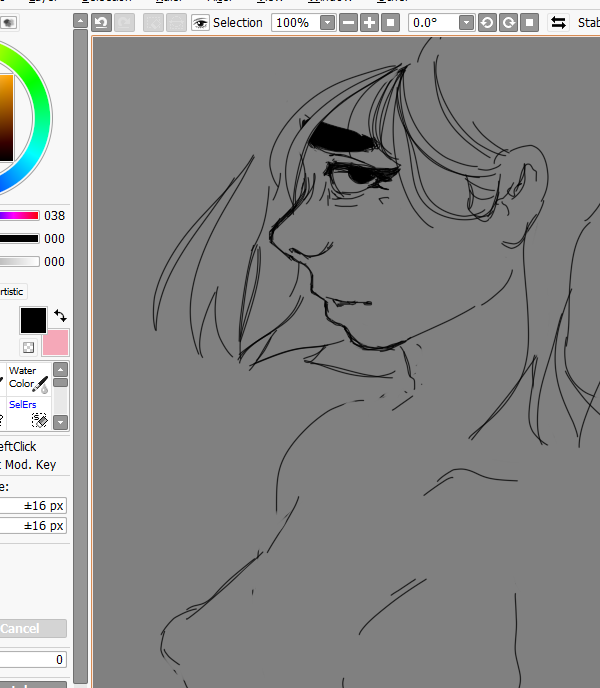Click the greyed-out Redo button
This screenshot has width=600, height=688.
pos(125,22)
